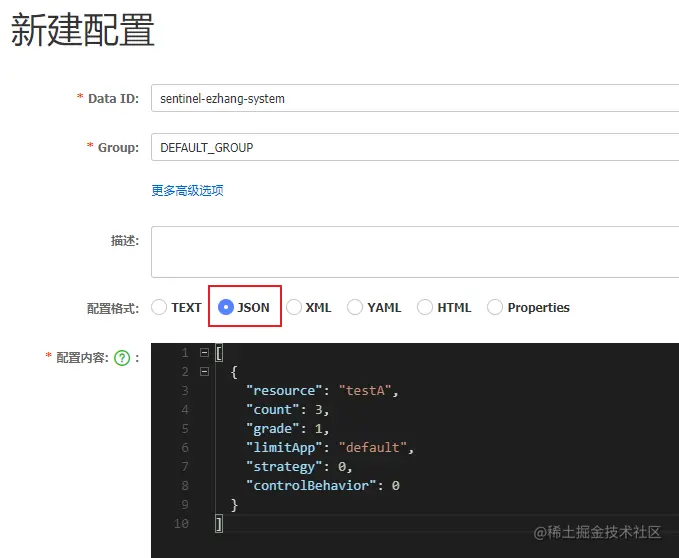Click the "default" value on line 6
The height and width of the screenshot is (558, 679).
pos(373,448)
